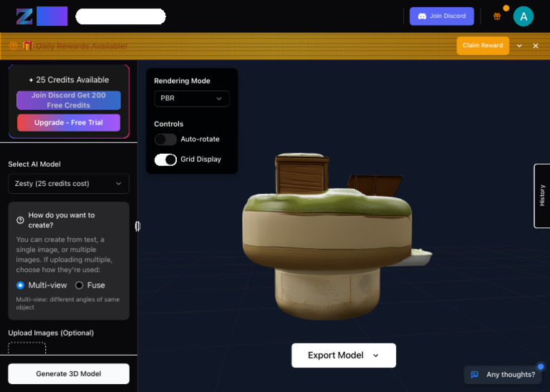The height and width of the screenshot is (392, 550).
Task: Click Upgrade - Free Trial button
Action: coord(69,122)
